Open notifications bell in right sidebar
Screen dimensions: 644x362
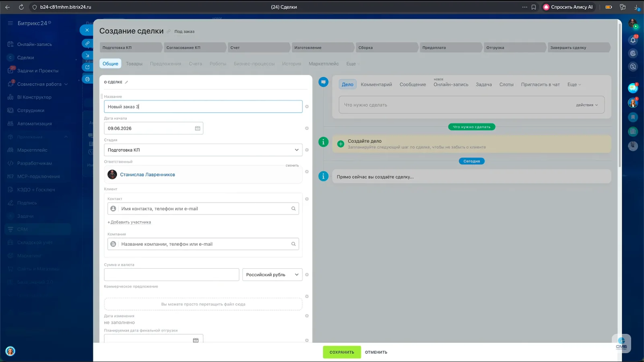(x=633, y=40)
